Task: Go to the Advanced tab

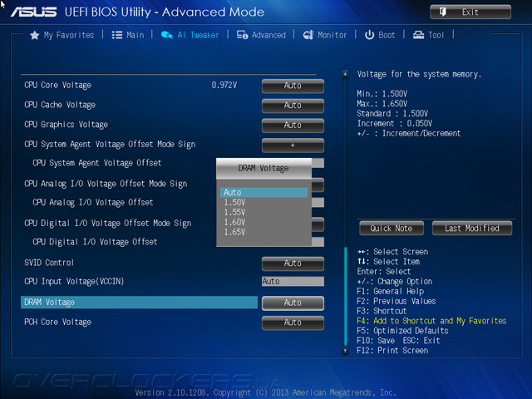Action: point(261,35)
